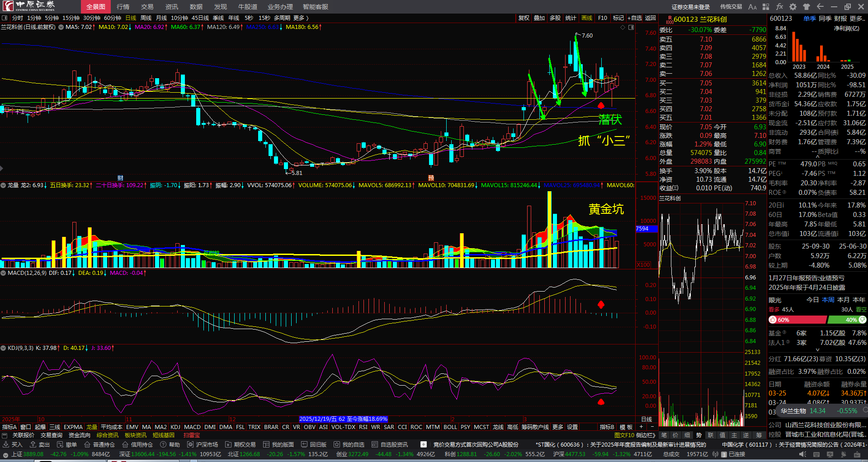Screen dimensions: 868x462
Task: Open the 指标B indicator dropdown
Action: click(607, 427)
